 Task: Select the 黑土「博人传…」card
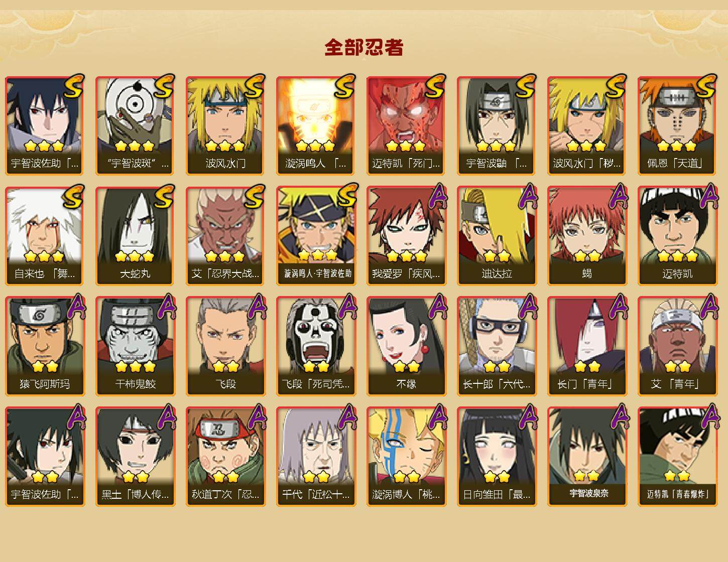pyautogui.click(x=135, y=457)
